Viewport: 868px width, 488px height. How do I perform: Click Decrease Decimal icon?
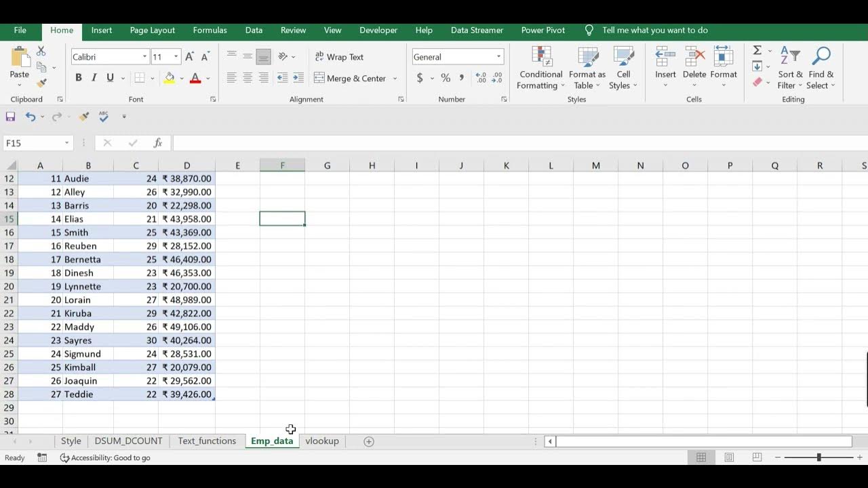tap(496, 78)
